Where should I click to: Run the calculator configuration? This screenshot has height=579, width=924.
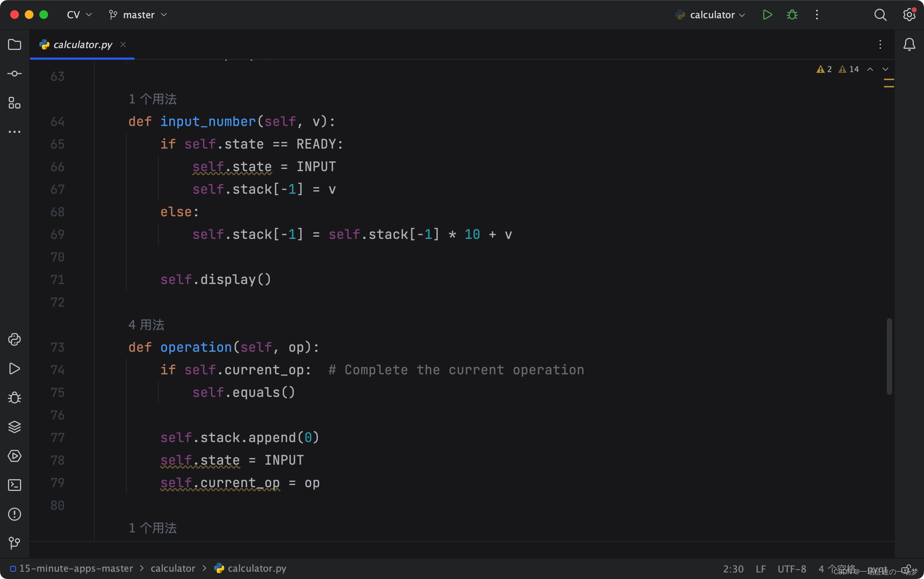767,15
